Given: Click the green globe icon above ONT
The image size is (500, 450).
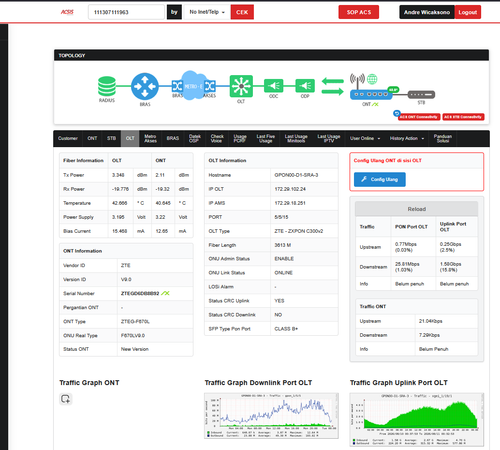Looking at the screenshot, I should [372, 79].
